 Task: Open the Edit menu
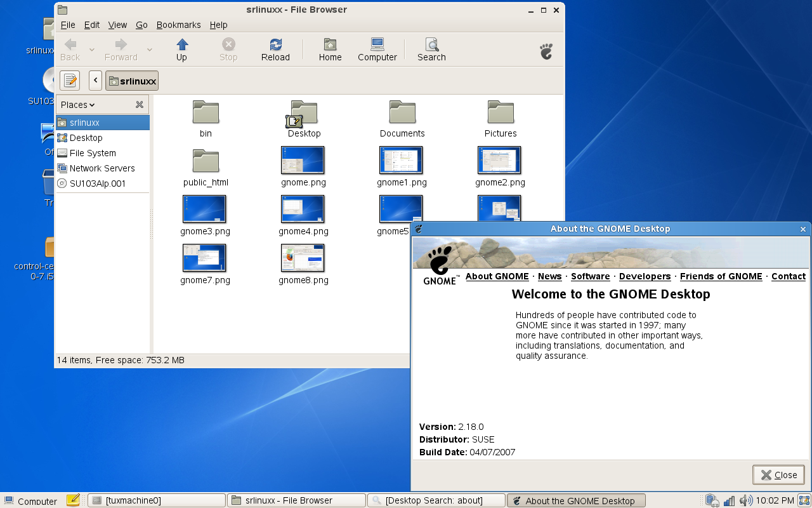coord(92,25)
